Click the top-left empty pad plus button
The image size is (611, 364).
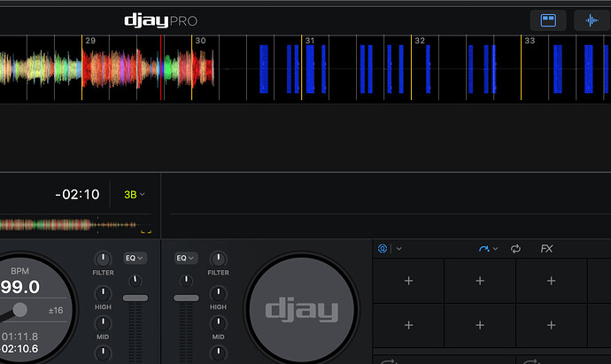[x=408, y=281]
